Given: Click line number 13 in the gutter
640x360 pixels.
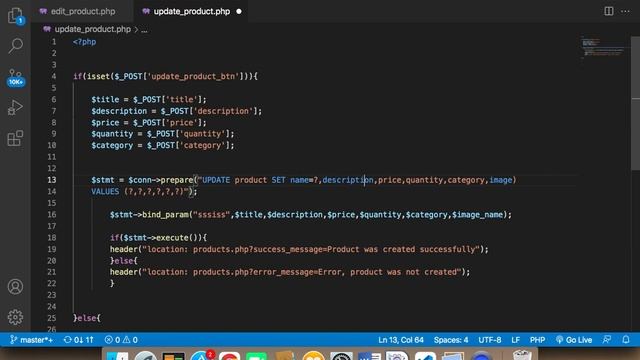Looking at the screenshot, I should (x=52, y=180).
